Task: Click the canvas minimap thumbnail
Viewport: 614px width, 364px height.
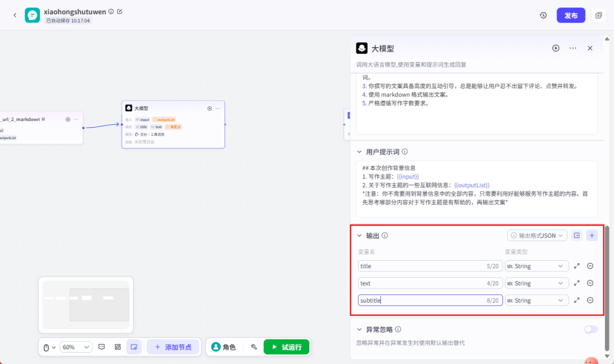Action: pos(86,304)
